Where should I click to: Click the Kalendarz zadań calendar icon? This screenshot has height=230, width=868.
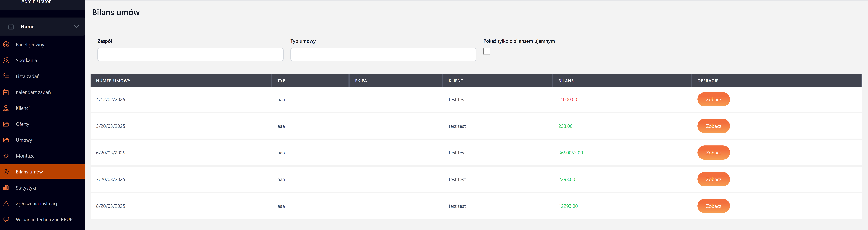click(6, 92)
